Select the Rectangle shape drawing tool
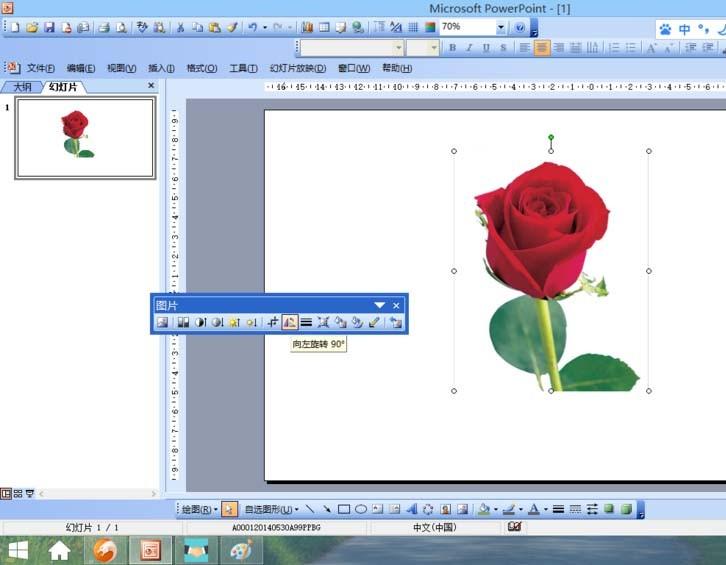 pyautogui.click(x=344, y=509)
